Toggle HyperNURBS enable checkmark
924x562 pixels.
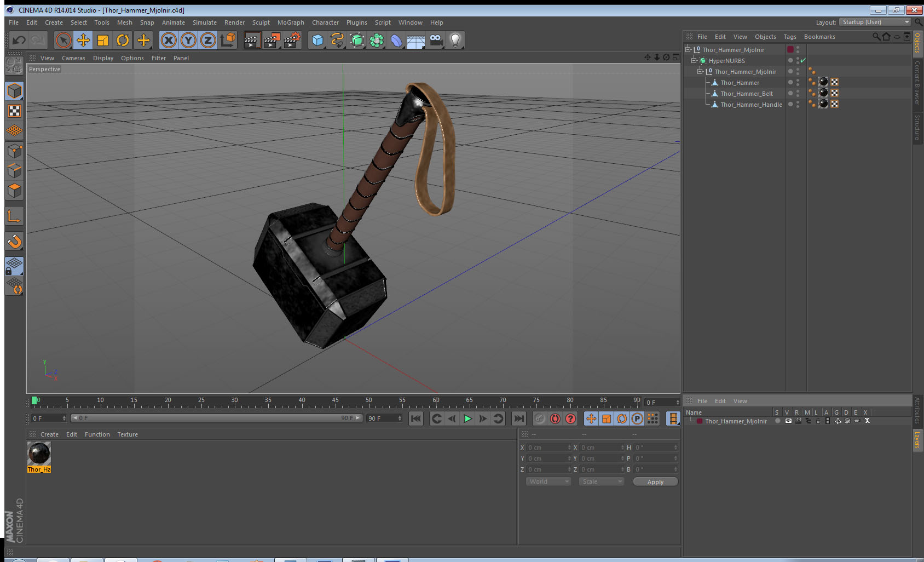803,60
